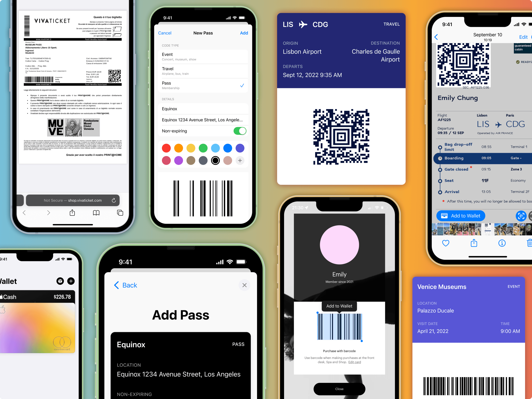Tap the heart icon on the boarding pass screen
The image size is (532, 399).
[x=446, y=243]
